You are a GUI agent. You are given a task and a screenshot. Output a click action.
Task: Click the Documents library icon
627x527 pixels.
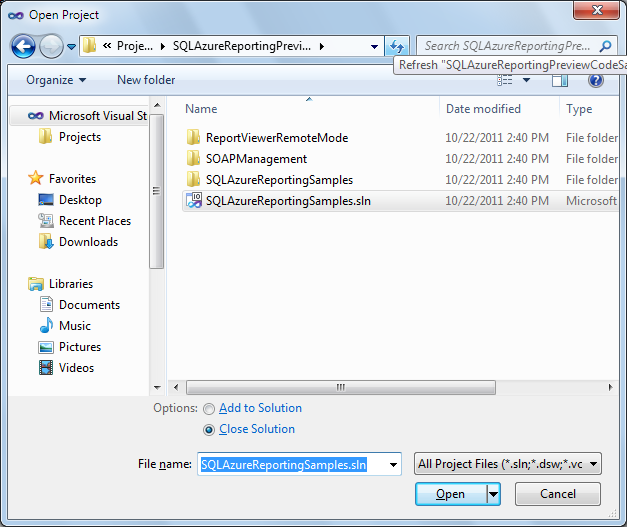[x=46, y=304]
